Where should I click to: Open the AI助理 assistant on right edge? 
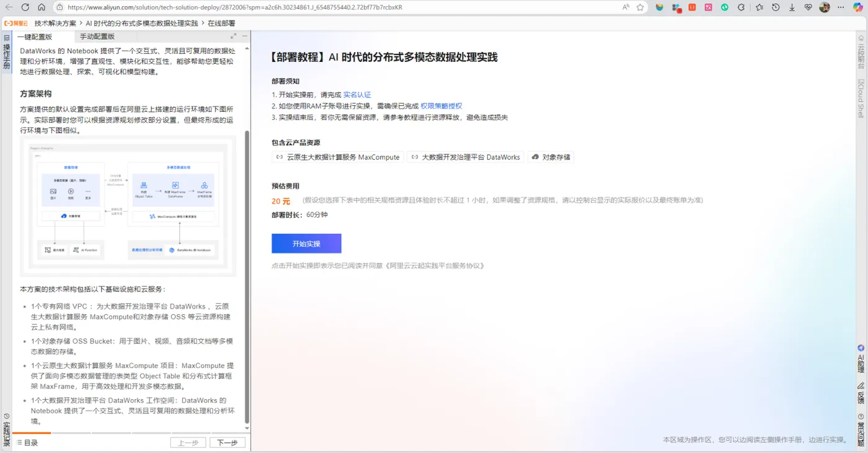[x=861, y=359]
